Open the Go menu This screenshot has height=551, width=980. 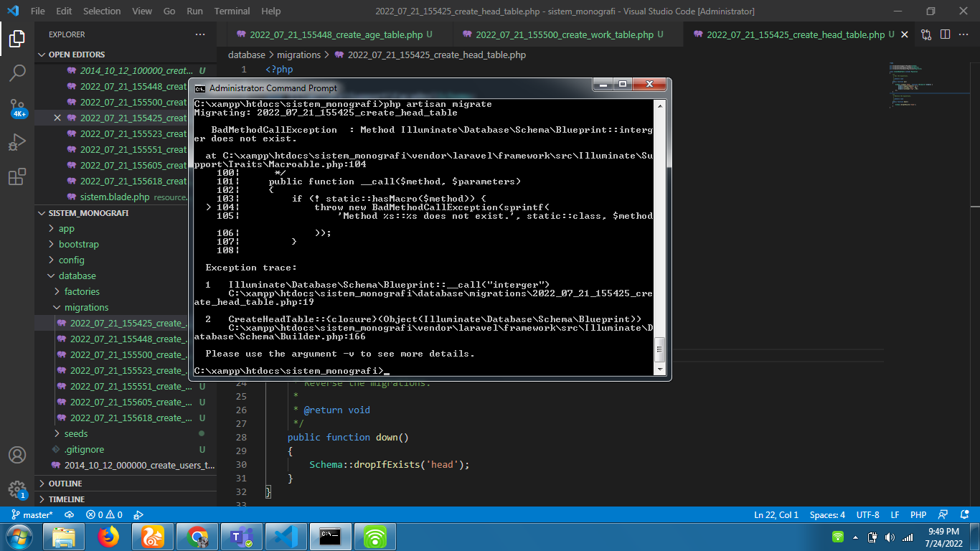169,11
